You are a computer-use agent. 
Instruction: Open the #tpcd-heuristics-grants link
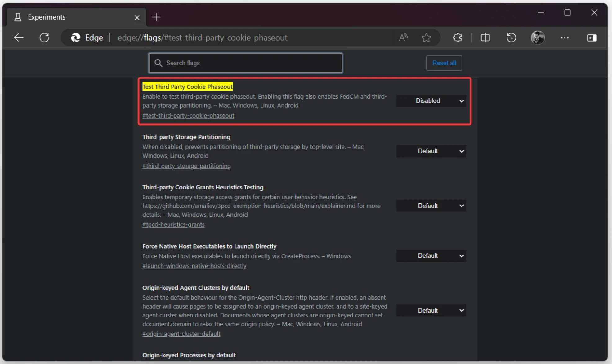pos(173,224)
